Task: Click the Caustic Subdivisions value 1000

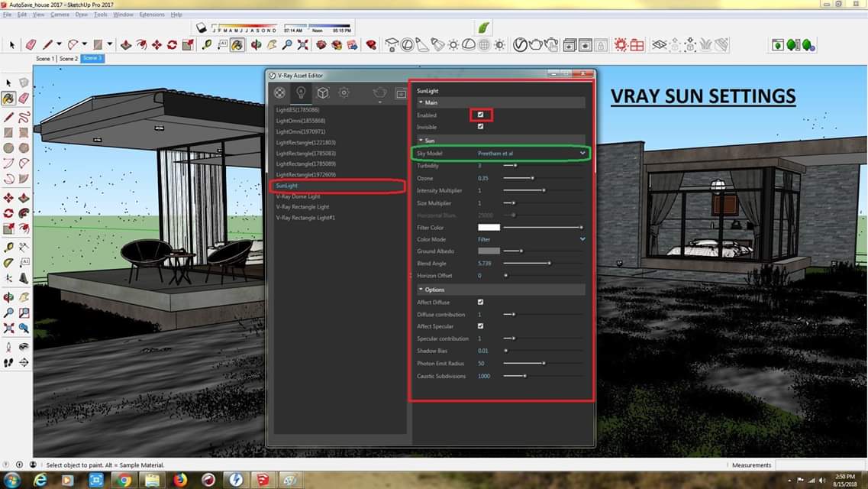Action: pos(484,376)
